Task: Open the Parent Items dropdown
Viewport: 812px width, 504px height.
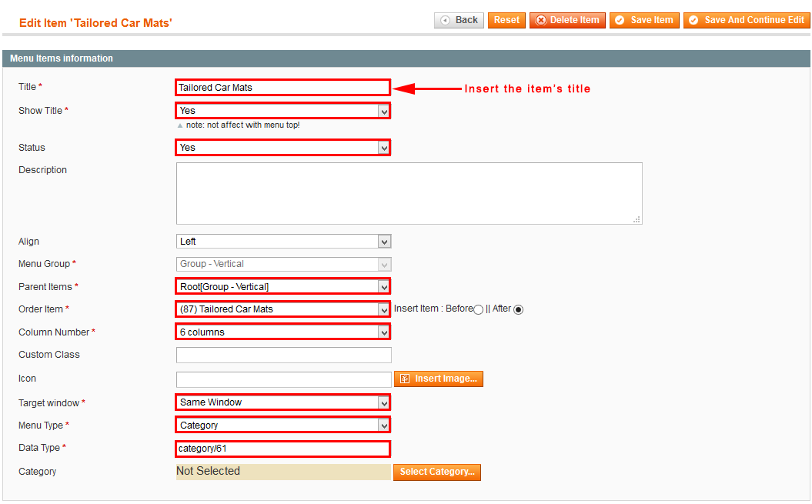Action: click(282, 286)
